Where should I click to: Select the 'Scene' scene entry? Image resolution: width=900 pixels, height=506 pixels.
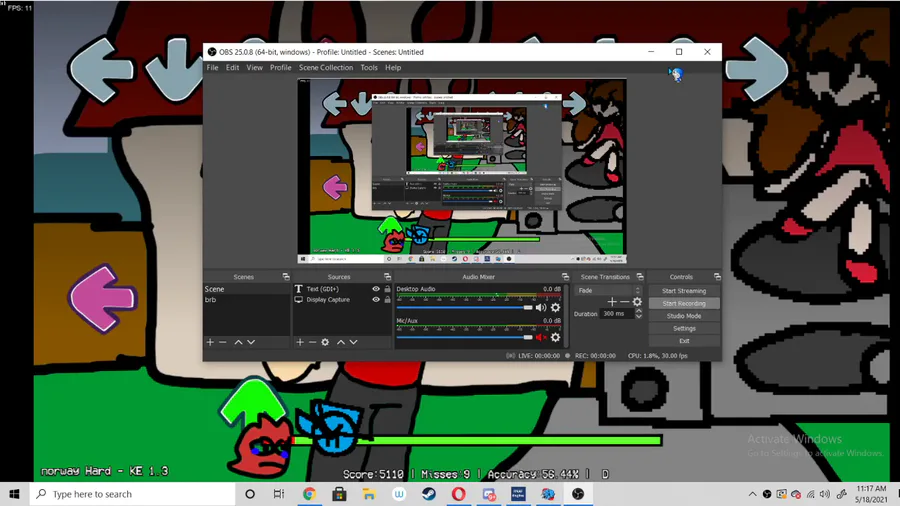(247, 289)
